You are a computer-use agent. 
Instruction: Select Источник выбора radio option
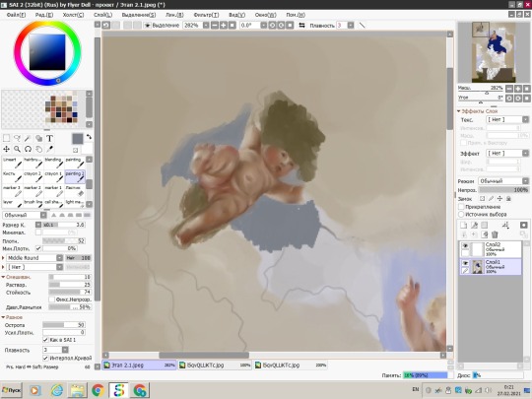[461, 215]
